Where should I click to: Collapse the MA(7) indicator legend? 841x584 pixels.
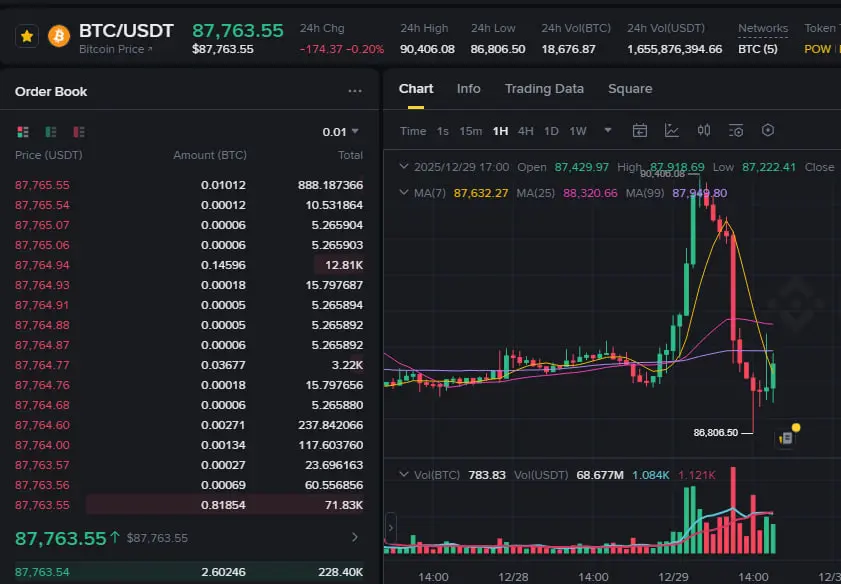point(404,193)
